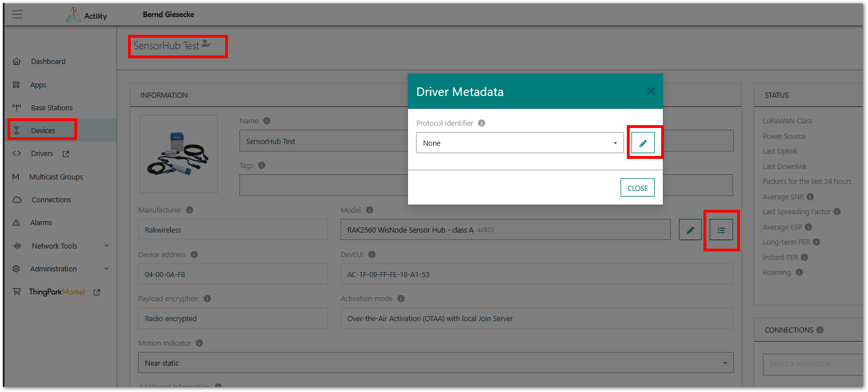
Task: Click the Base Stations antenna icon
Action: click(x=17, y=107)
